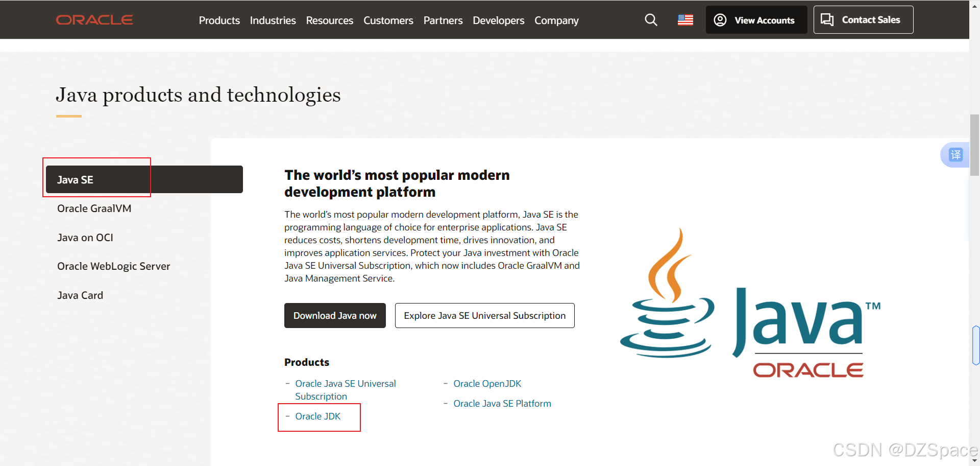
Task: Open the Company menu item
Action: point(556,20)
